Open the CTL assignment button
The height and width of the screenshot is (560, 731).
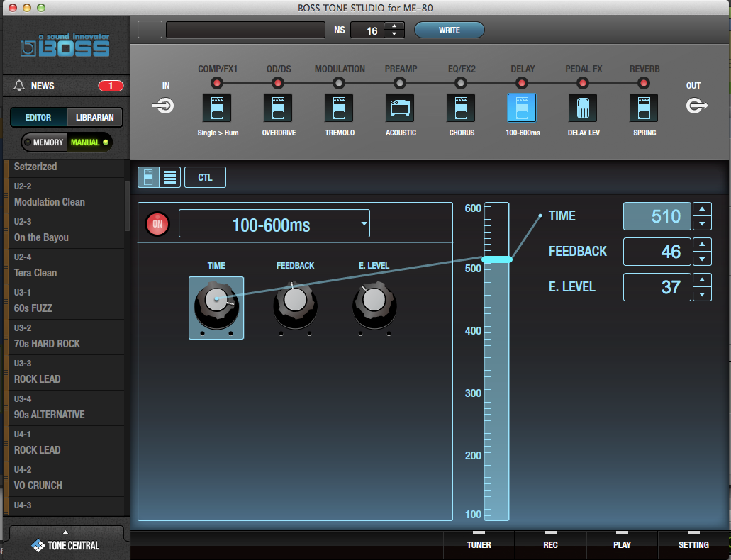[205, 177]
